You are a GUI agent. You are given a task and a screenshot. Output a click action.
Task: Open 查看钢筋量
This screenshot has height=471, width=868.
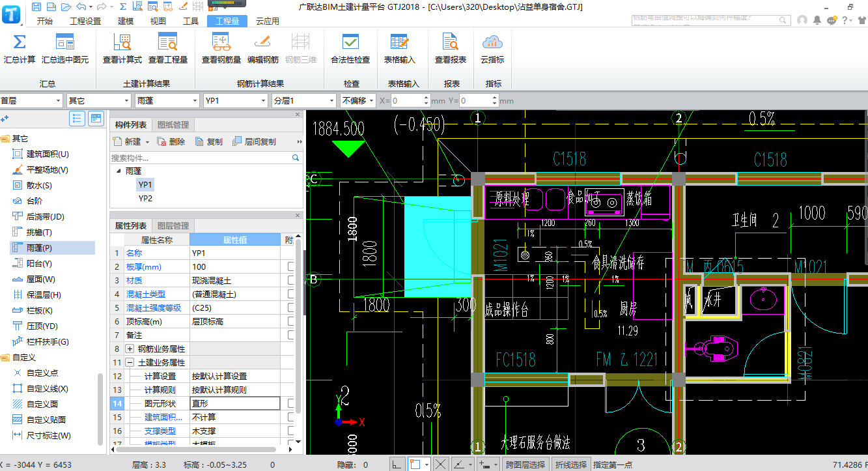(x=221, y=50)
